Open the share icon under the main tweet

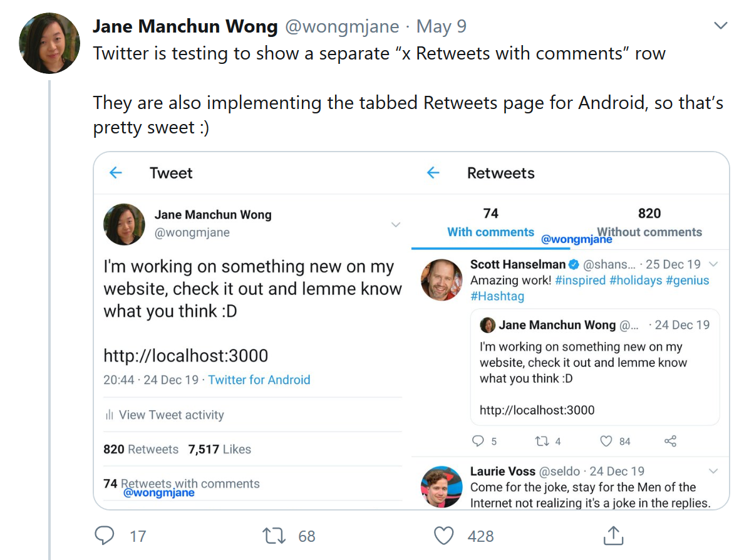tap(612, 536)
